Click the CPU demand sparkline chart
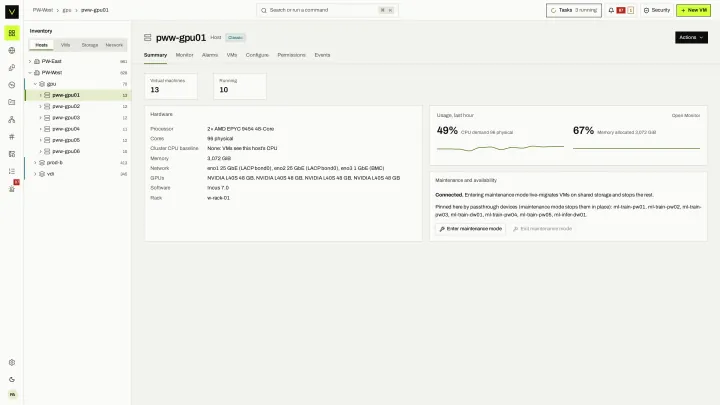The height and width of the screenshot is (405, 720). [x=500, y=148]
